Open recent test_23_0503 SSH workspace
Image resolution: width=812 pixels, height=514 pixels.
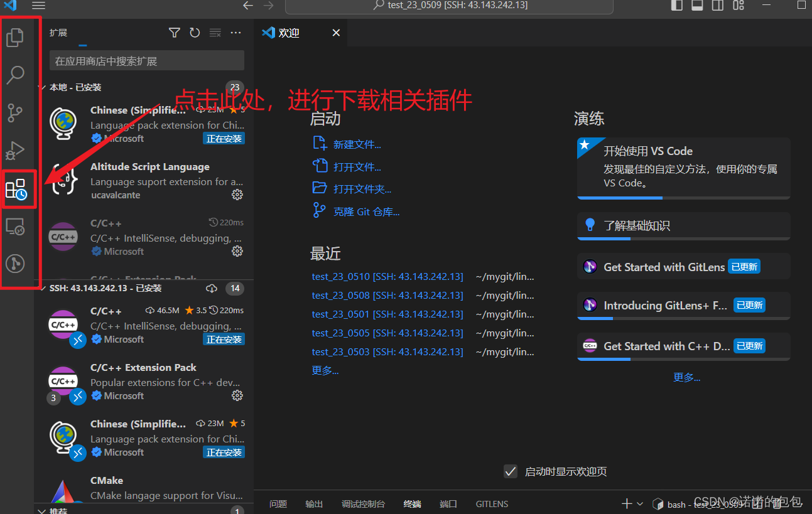(387, 351)
